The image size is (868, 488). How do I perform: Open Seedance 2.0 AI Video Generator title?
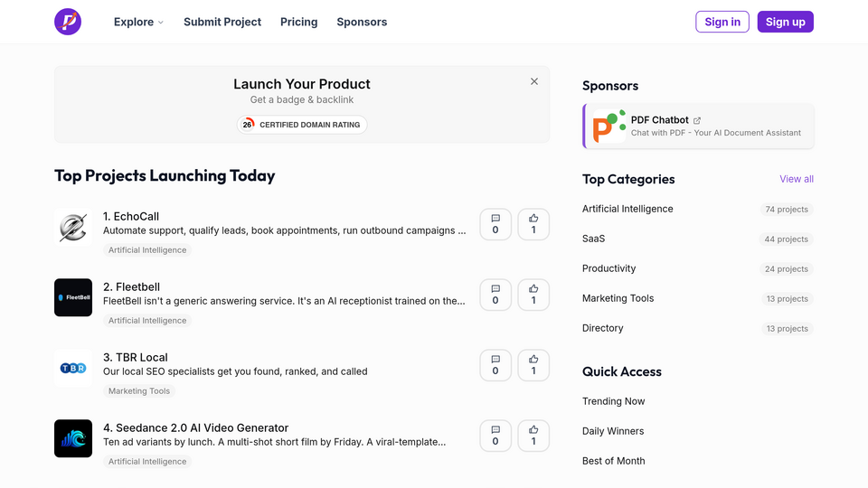195,427
